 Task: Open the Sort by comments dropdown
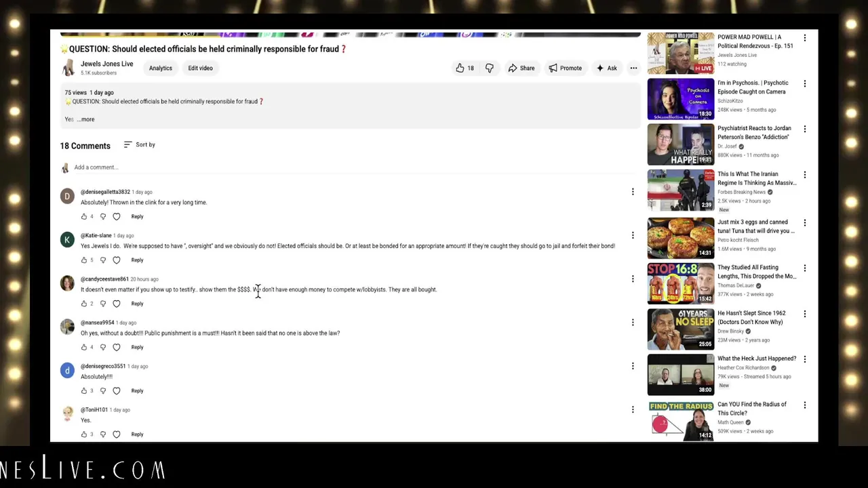click(140, 144)
